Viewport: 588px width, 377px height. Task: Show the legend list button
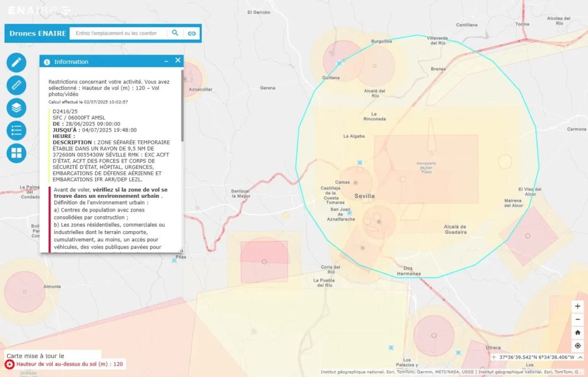tap(17, 130)
